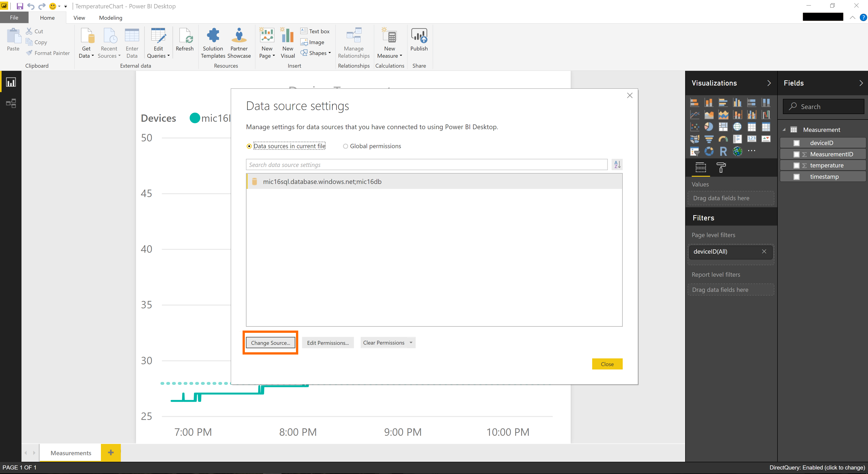The image size is (868, 474).
Task: Sort data sources with the A-Z button
Action: tap(617, 164)
